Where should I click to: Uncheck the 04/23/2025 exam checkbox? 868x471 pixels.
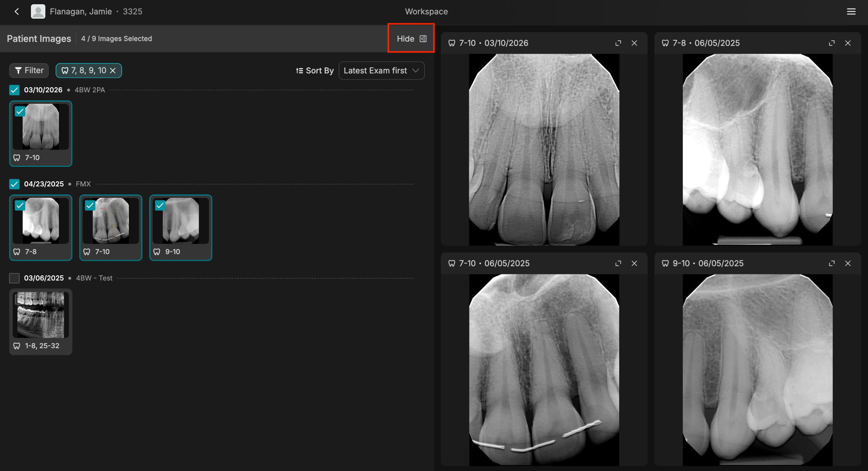tap(14, 184)
